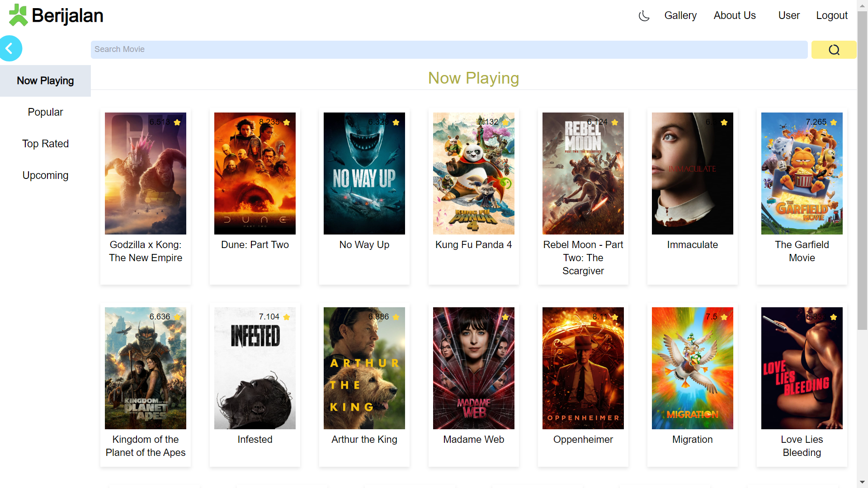Screen dimensions: 868x488
Task: Show Upcoming movies
Action: tap(45, 175)
